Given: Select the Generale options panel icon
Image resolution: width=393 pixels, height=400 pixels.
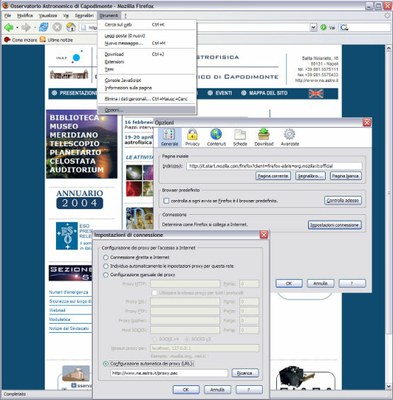Looking at the screenshot, I should click(169, 137).
